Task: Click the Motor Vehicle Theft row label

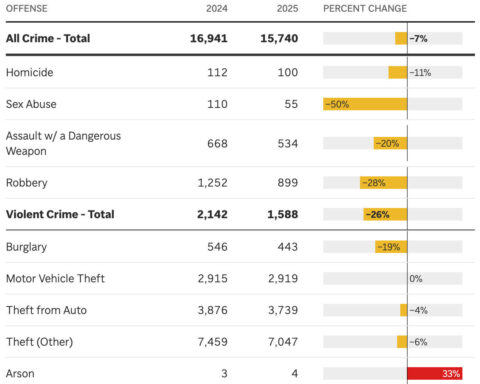Action: point(55,278)
